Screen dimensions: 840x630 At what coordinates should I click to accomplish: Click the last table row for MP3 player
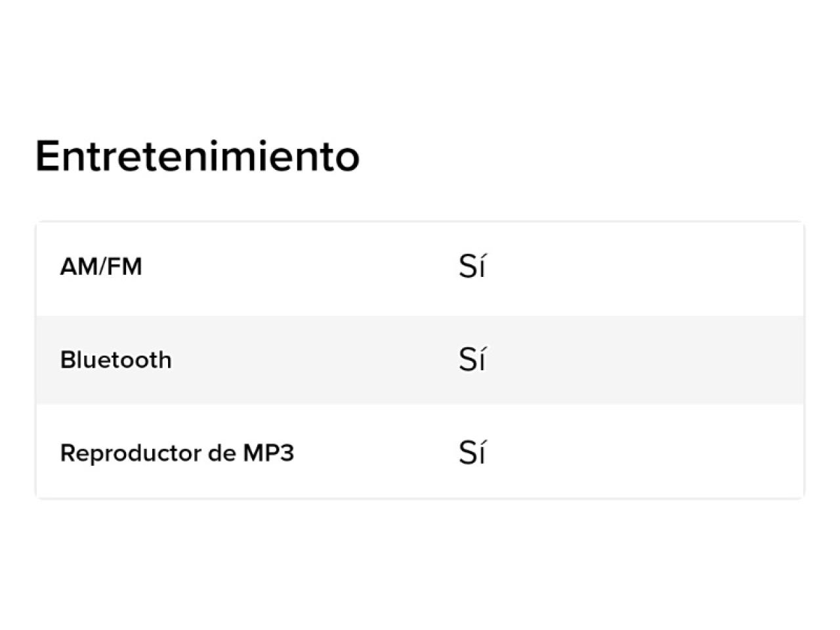(x=420, y=451)
